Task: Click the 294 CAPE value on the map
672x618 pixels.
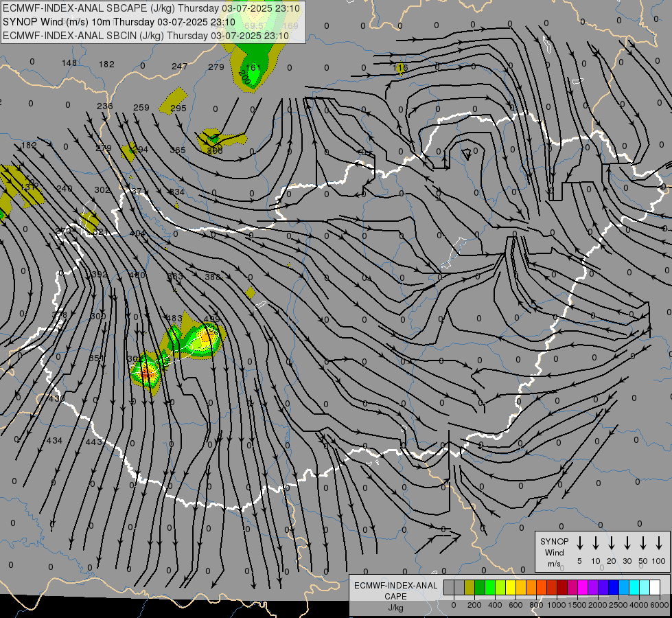Action: coord(140,149)
